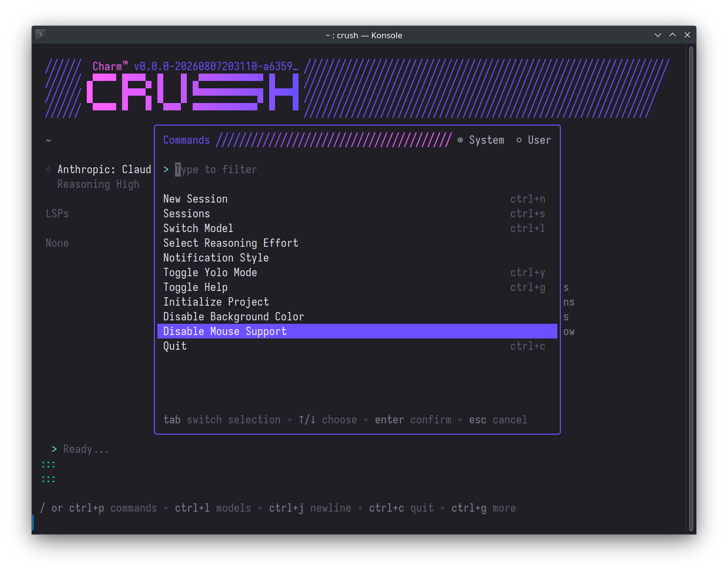Click the Ready... prompt input area

point(86,449)
